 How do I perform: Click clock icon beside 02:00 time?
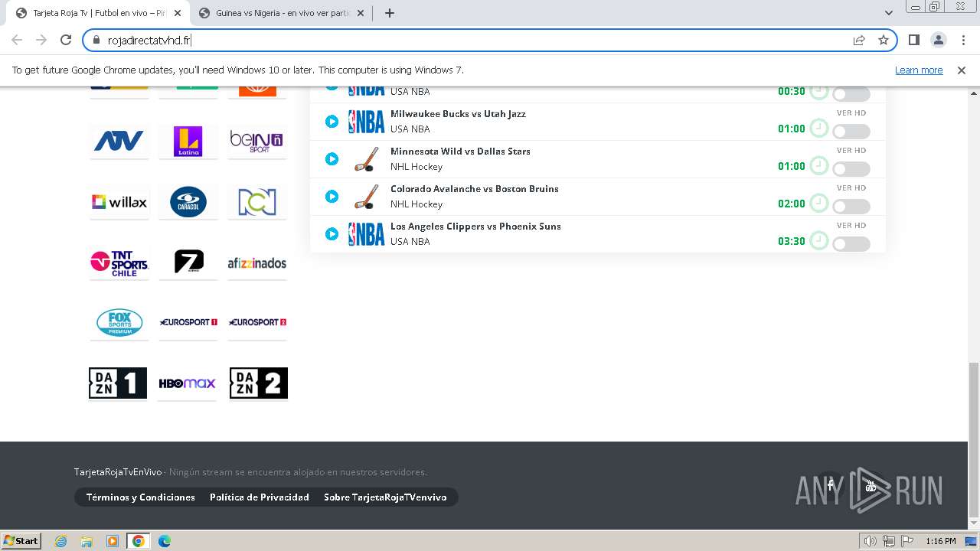[x=819, y=203]
